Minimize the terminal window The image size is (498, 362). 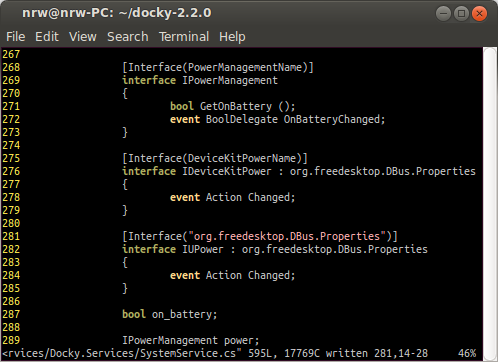click(x=443, y=14)
